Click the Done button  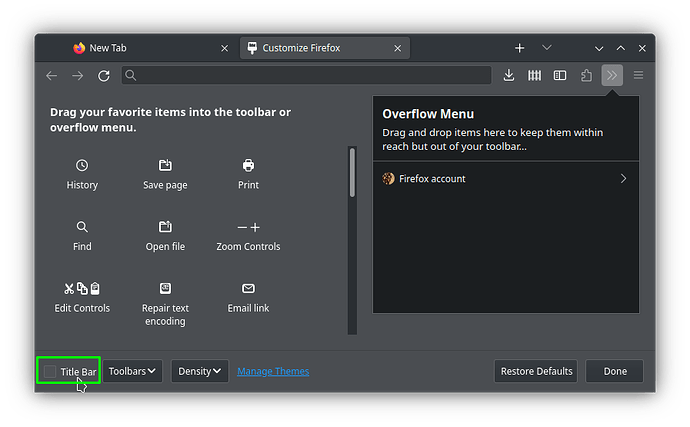615,371
